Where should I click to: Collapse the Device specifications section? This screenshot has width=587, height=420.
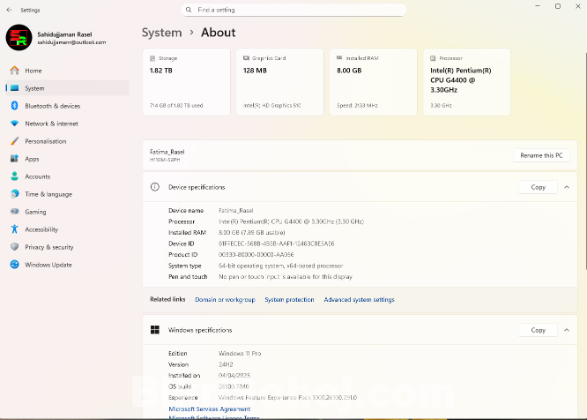[x=567, y=187]
